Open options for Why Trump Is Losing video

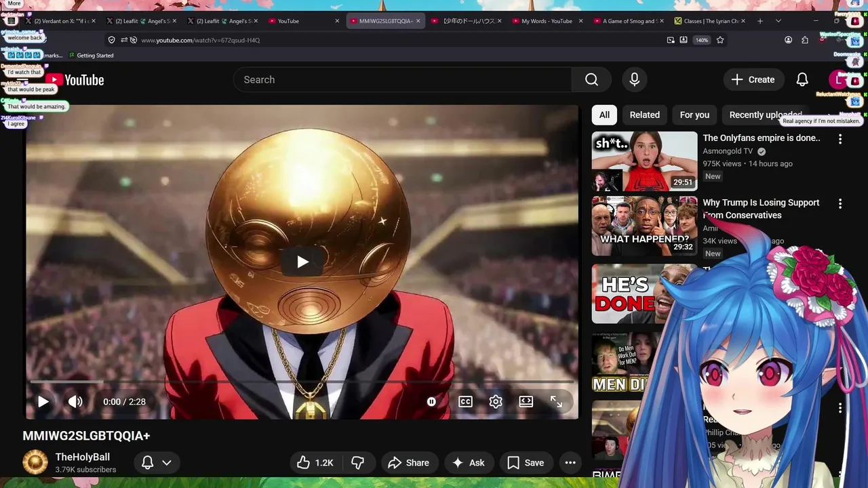point(840,203)
